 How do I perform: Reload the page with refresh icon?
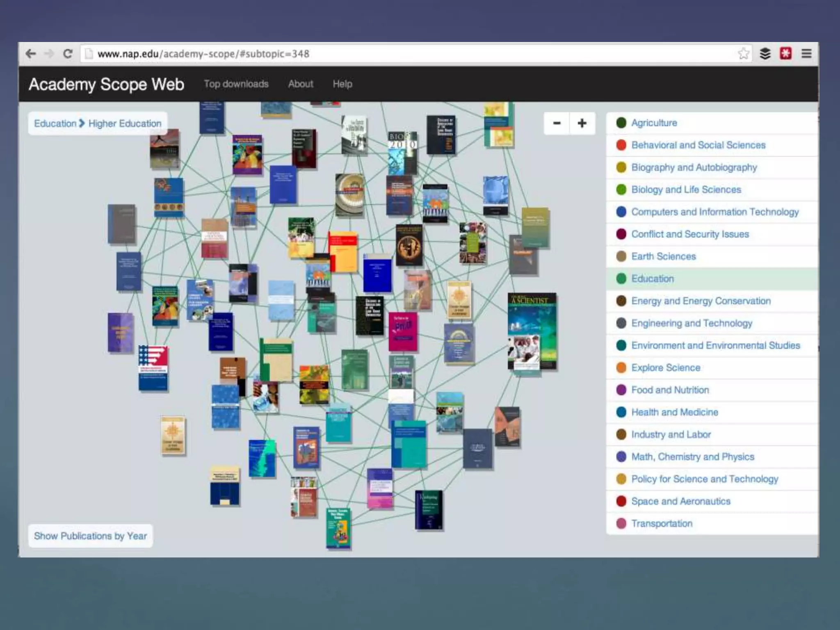[x=68, y=54]
